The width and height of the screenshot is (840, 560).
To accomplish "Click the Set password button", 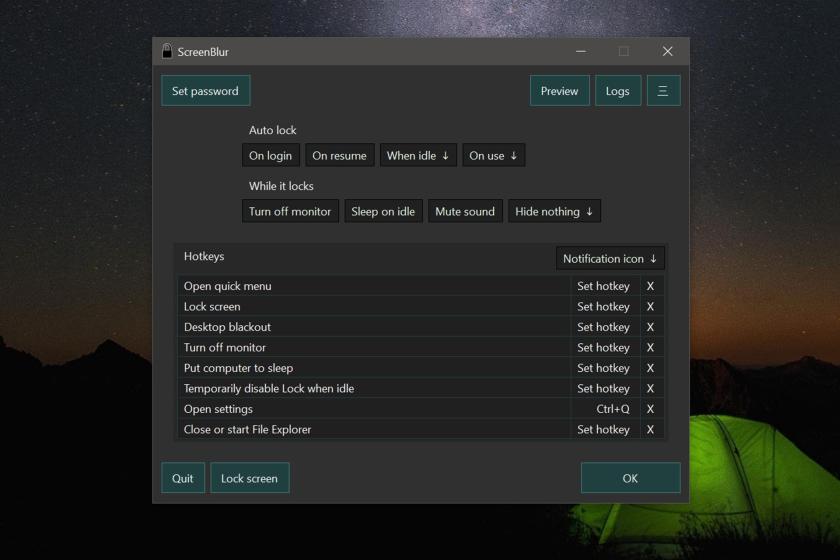I will point(206,91).
